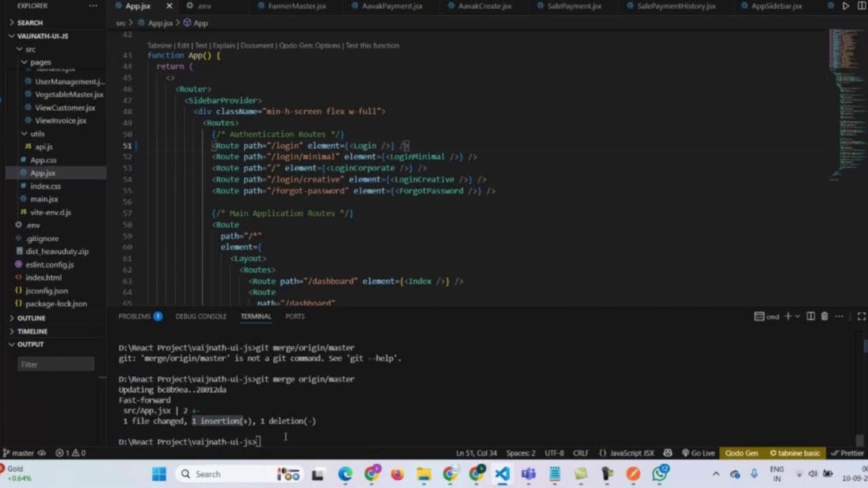This screenshot has height=488, width=868.
Task: Open VegetableMaster.jsx in the explorer
Action: click(x=68, y=94)
